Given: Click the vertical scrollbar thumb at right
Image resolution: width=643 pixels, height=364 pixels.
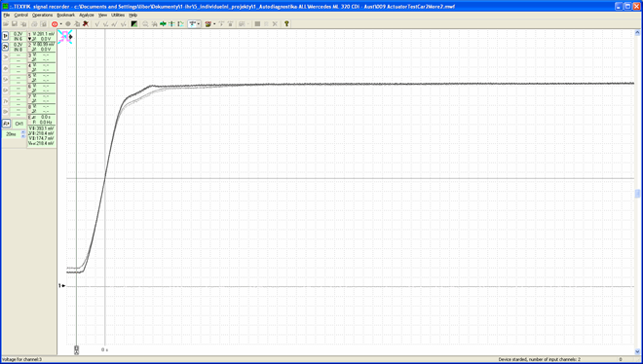Looking at the screenshot, I should pyautogui.click(x=638, y=194).
